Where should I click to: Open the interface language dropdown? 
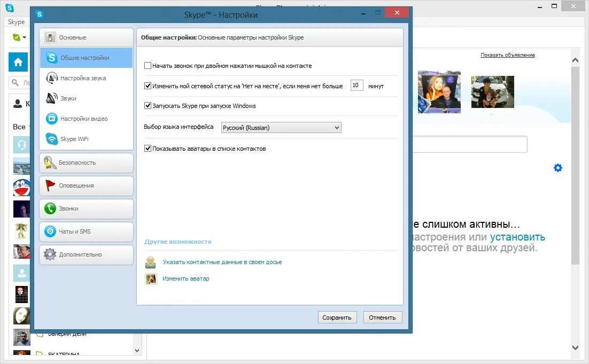coord(281,128)
